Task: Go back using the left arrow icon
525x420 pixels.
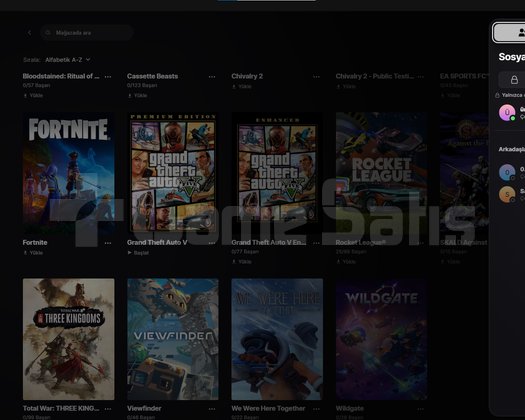Action: [29, 33]
